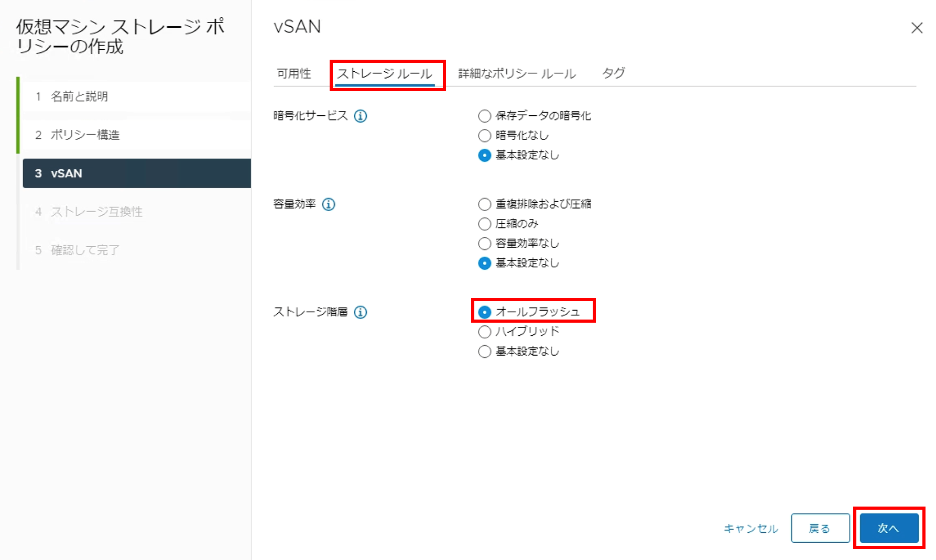Viewport: 936px width, 560px height.
Task: Switch to the タグ tab
Action: pos(614,73)
